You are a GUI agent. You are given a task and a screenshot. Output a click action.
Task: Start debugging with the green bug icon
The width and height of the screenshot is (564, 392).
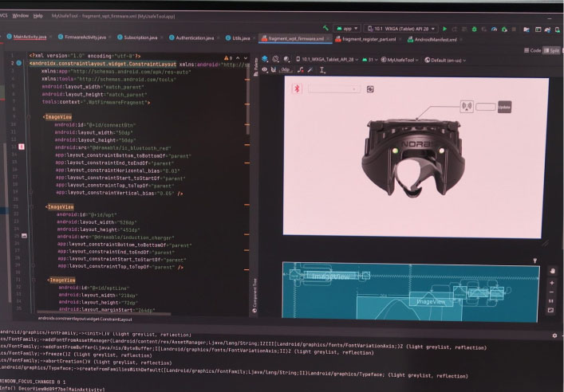474,29
